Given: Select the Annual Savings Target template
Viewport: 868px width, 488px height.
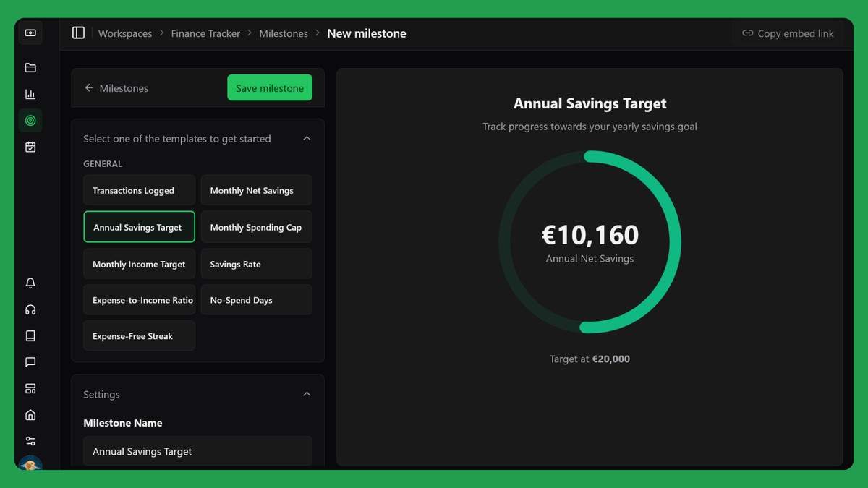Looking at the screenshot, I should (x=139, y=227).
